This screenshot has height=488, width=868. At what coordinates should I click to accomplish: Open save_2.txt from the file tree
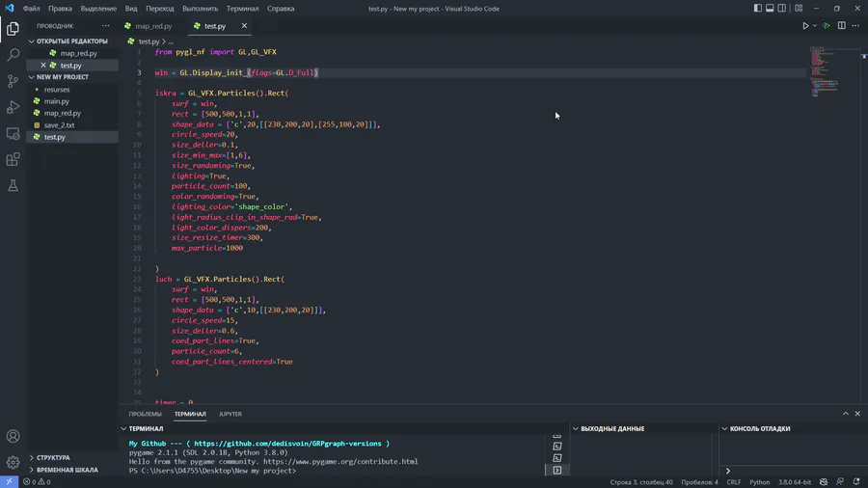(x=59, y=125)
